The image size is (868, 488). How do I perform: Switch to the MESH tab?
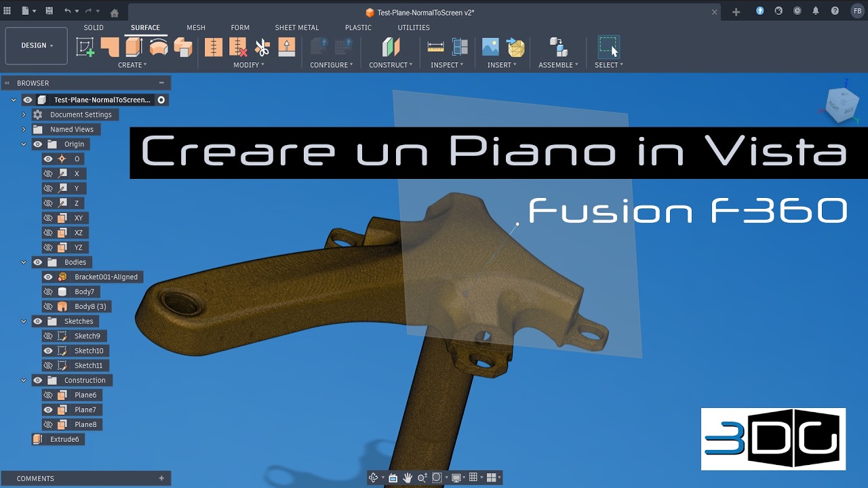(196, 28)
